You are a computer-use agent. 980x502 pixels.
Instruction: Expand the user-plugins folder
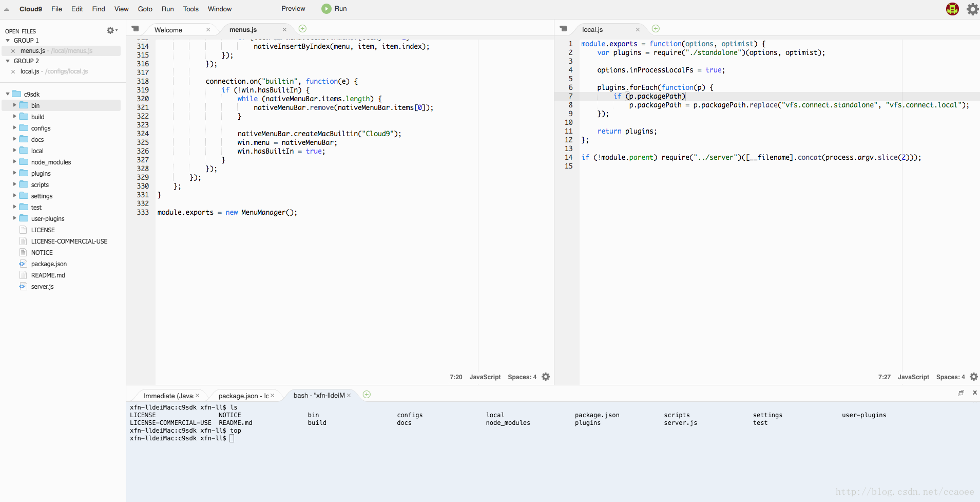pyautogui.click(x=14, y=218)
